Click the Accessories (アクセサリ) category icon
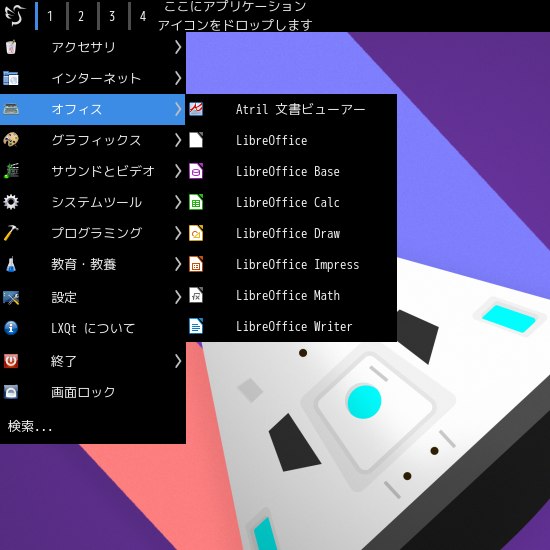The image size is (550, 550). 11,47
